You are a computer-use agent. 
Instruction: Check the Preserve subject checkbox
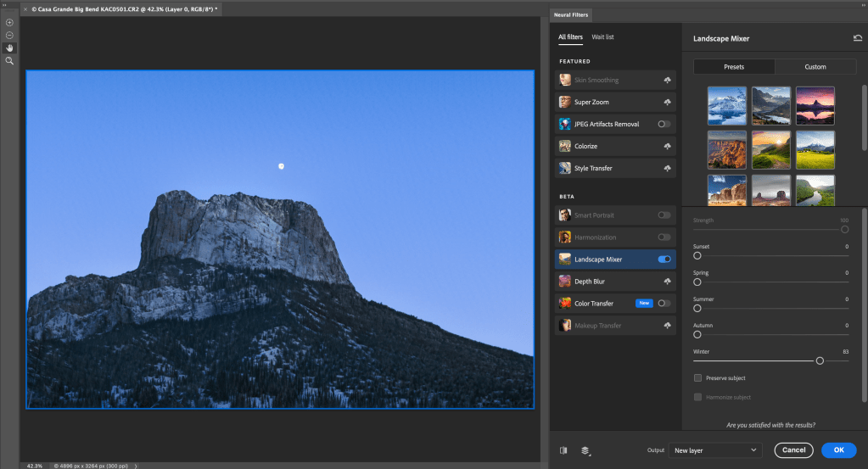coord(697,377)
